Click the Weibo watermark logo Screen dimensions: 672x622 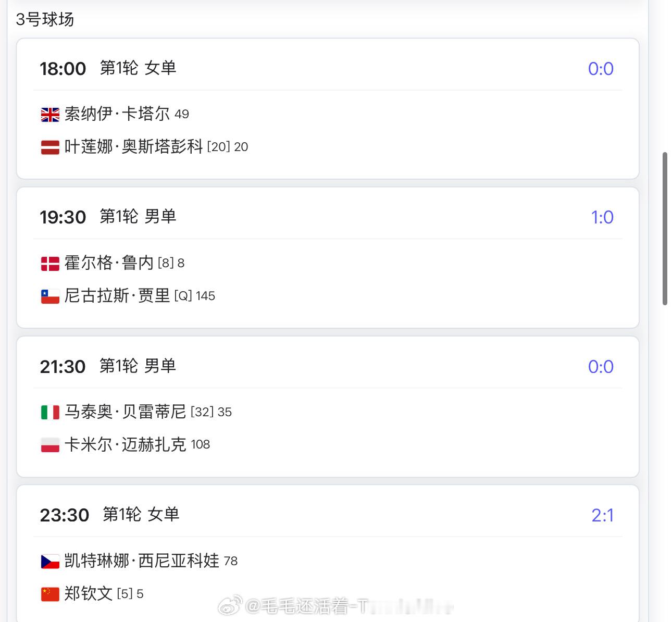[230, 606]
